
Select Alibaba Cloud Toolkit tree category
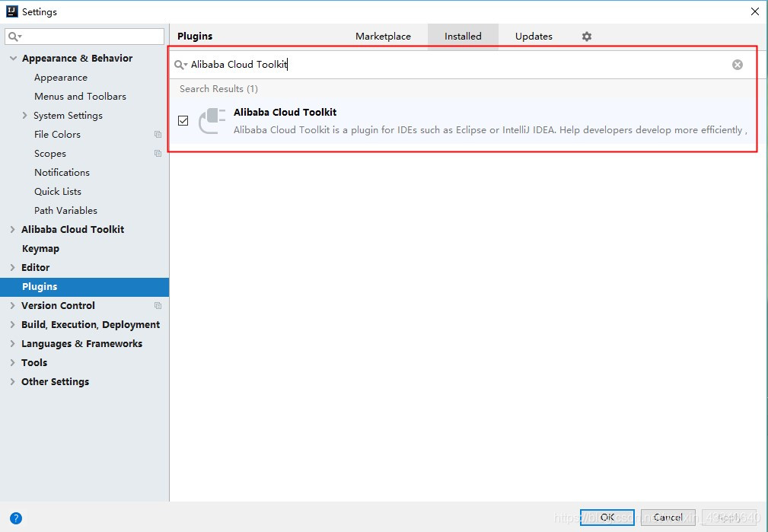(73, 229)
